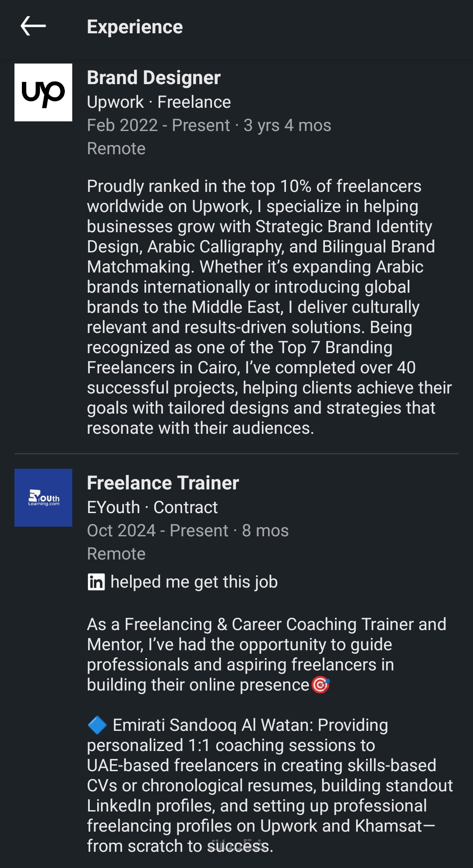Viewport: 473px width, 868px height.
Task: Open the Freelance Trainer position
Action: tap(163, 483)
